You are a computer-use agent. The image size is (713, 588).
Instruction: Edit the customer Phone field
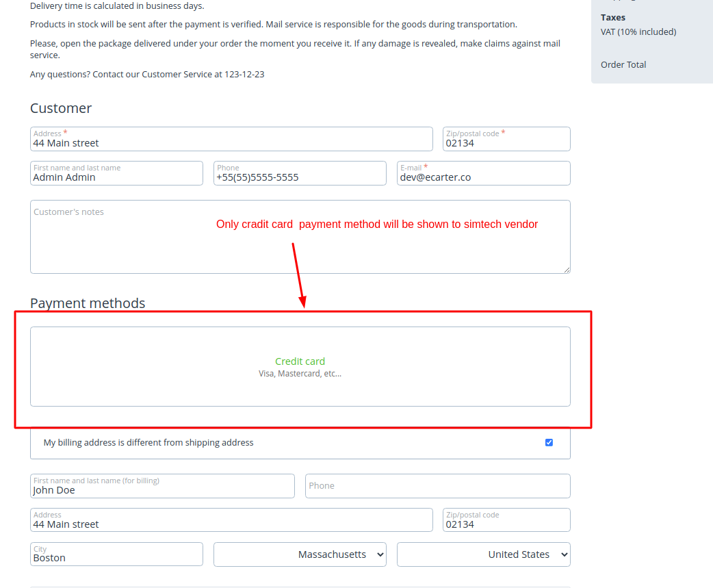(x=300, y=173)
